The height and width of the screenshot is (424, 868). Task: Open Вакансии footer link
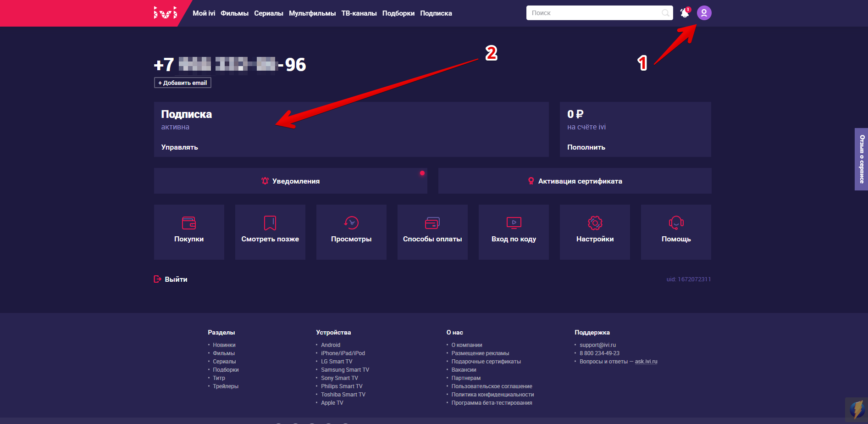click(464, 370)
